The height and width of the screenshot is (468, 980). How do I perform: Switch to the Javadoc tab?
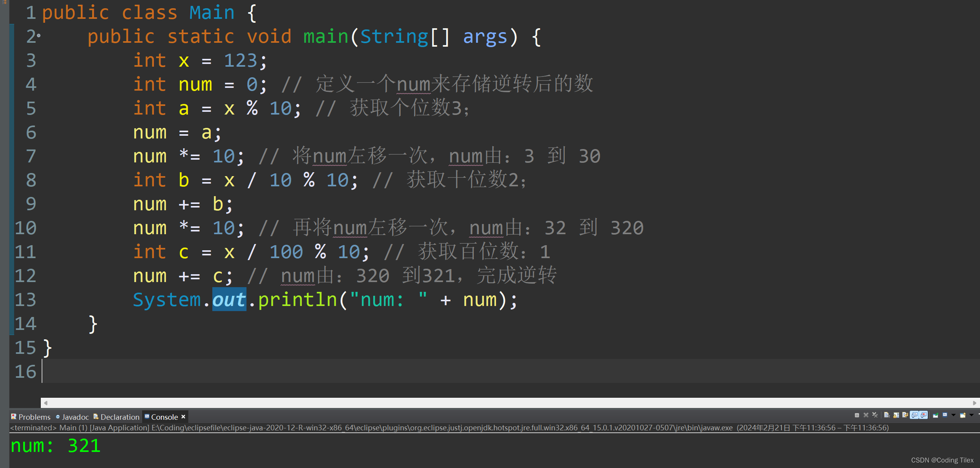coord(75,417)
